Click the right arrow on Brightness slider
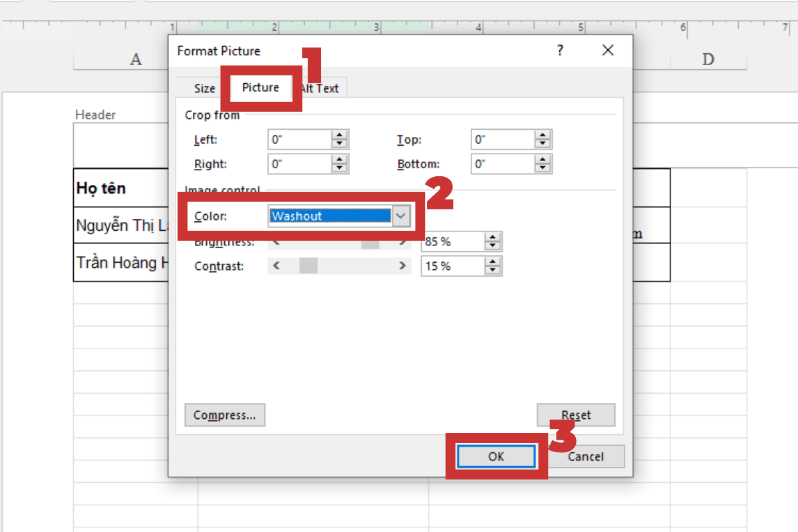The height and width of the screenshot is (532, 798). click(401, 241)
